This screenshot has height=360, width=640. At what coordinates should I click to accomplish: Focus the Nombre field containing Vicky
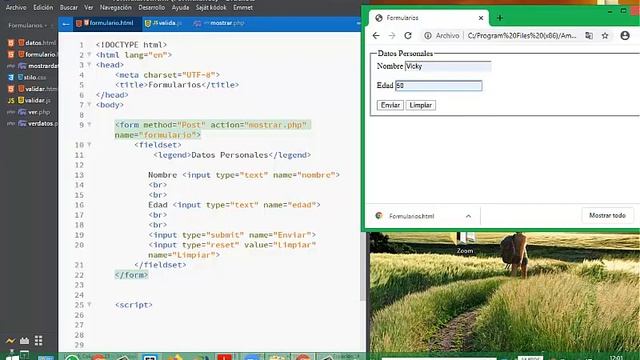tap(448, 67)
